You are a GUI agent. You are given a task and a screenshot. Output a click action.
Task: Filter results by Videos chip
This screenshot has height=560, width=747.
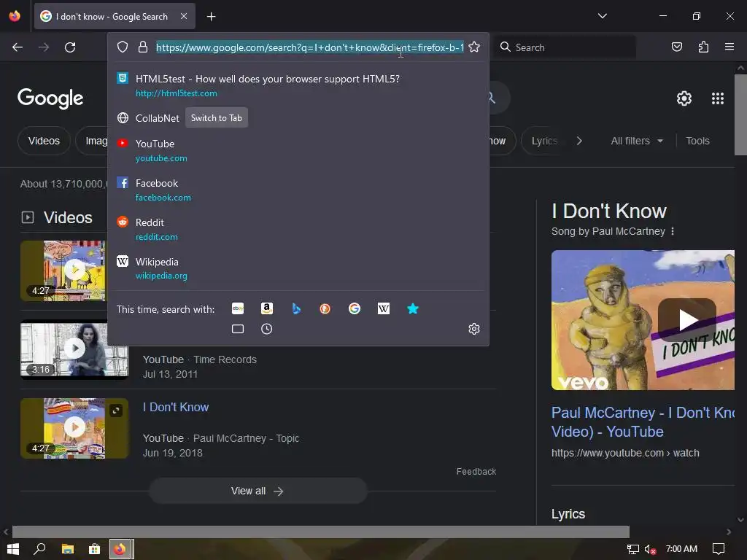44,141
